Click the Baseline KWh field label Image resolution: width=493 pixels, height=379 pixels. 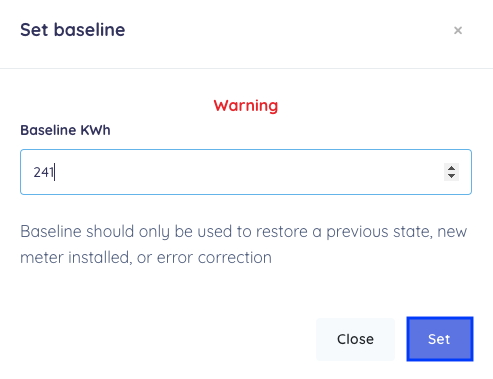tap(65, 130)
